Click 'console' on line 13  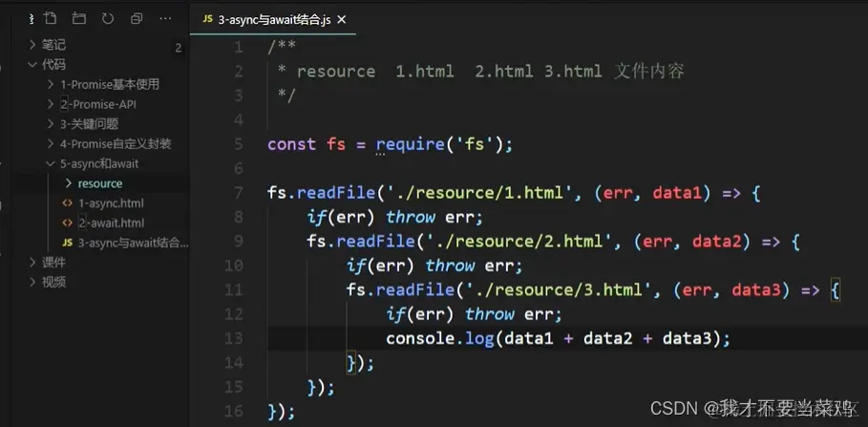click(x=421, y=338)
